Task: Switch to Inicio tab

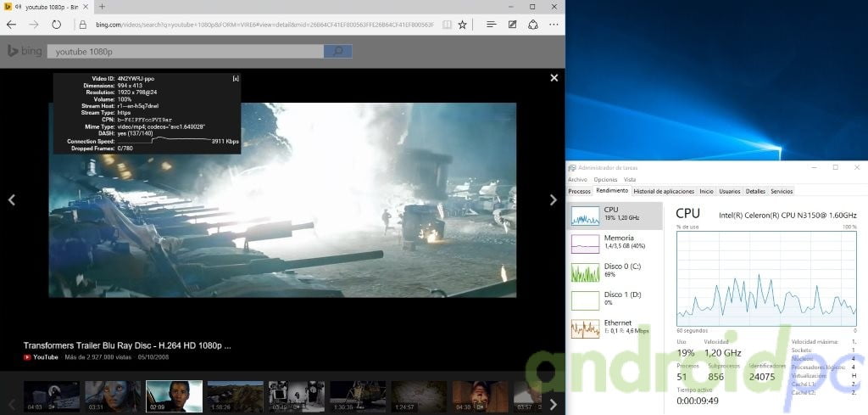Action: coord(706,191)
